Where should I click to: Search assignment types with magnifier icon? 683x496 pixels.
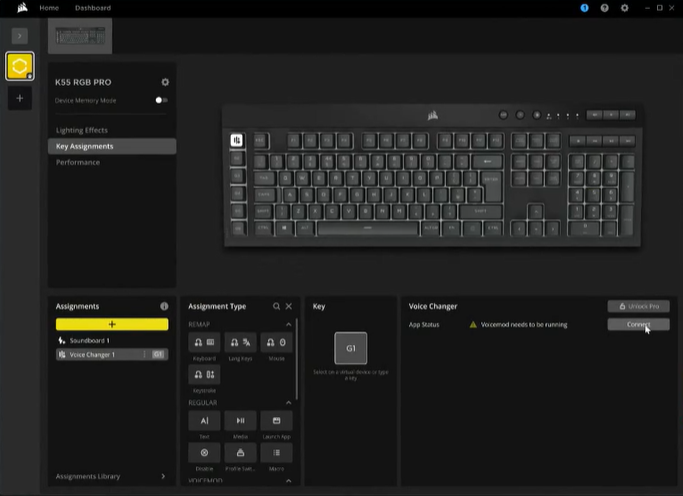pyautogui.click(x=276, y=306)
